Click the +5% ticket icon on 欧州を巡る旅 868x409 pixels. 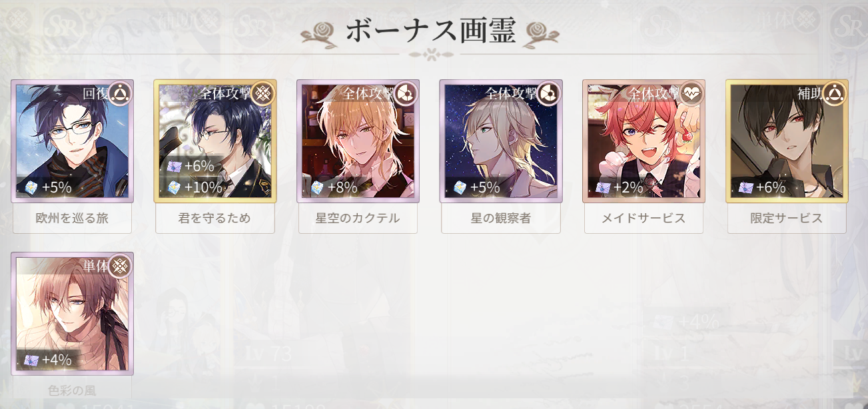pos(31,188)
